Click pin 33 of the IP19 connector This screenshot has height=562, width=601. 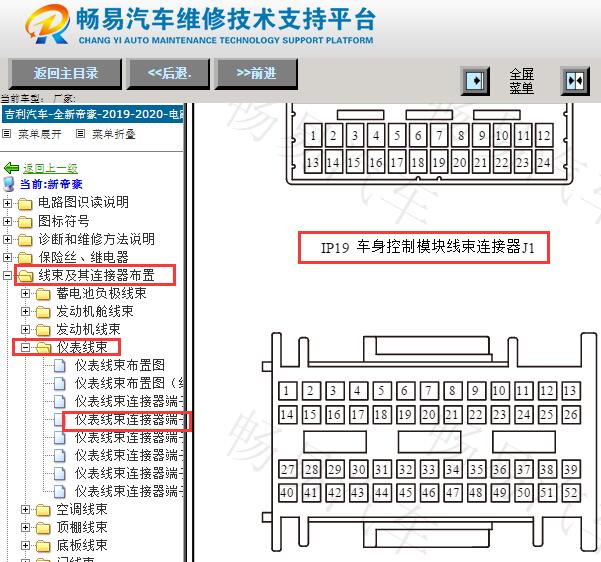[429, 469]
